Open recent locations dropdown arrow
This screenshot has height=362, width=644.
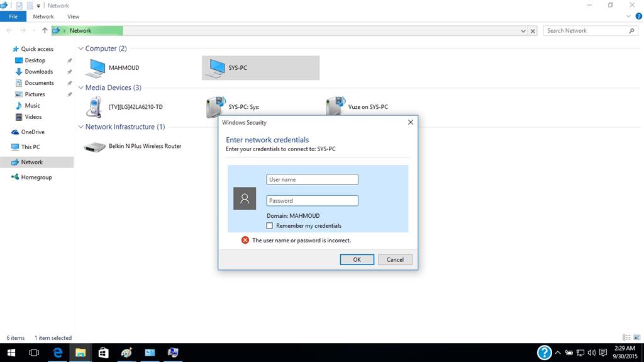(34, 31)
